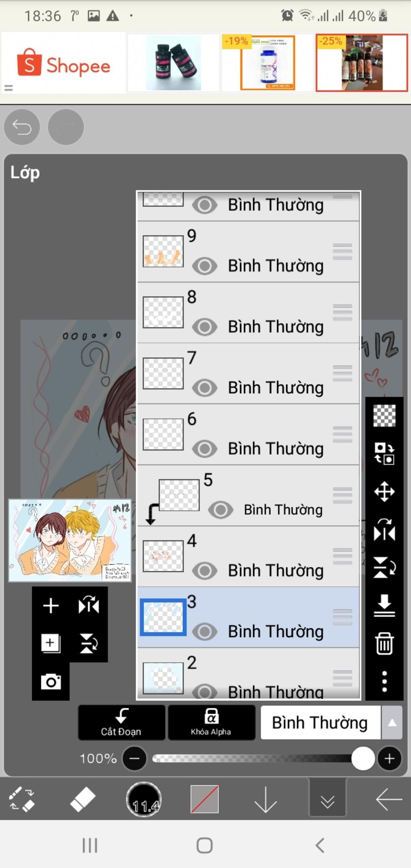Delete the selected layer with trash icon
The width and height of the screenshot is (411, 868).
pyautogui.click(x=384, y=644)
